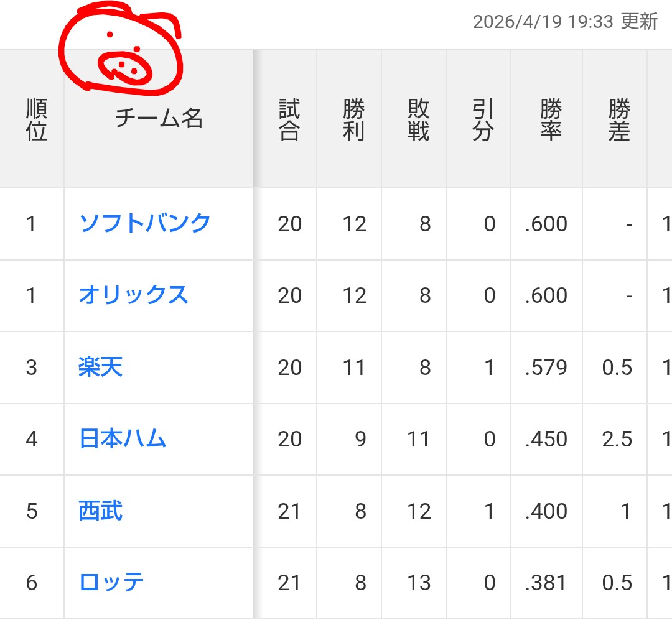The image size is (672, 620).
Task: Click the チーム名 column header
Action: tap(159, 118)
